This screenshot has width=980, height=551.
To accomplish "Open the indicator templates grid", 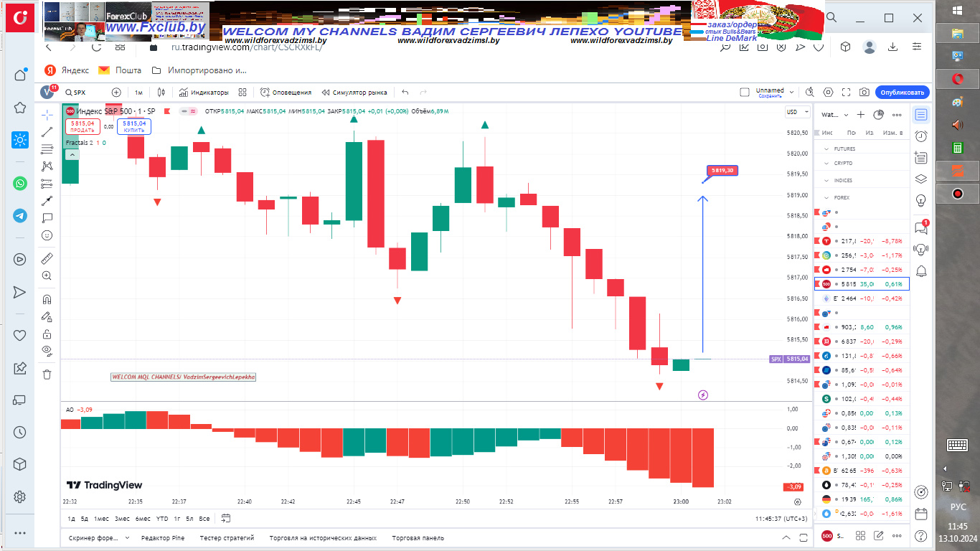I will click(242, 93).
